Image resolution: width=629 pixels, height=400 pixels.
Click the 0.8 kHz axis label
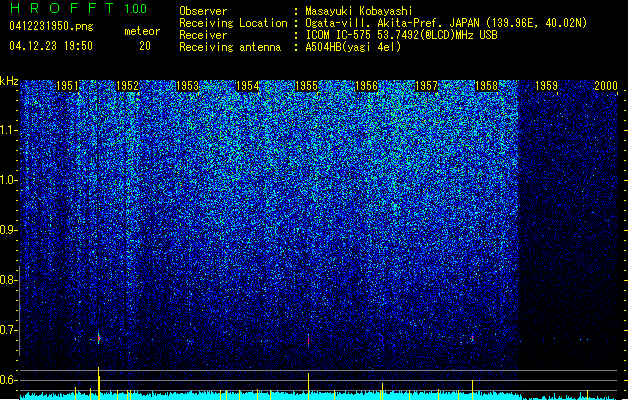[9, 280]
